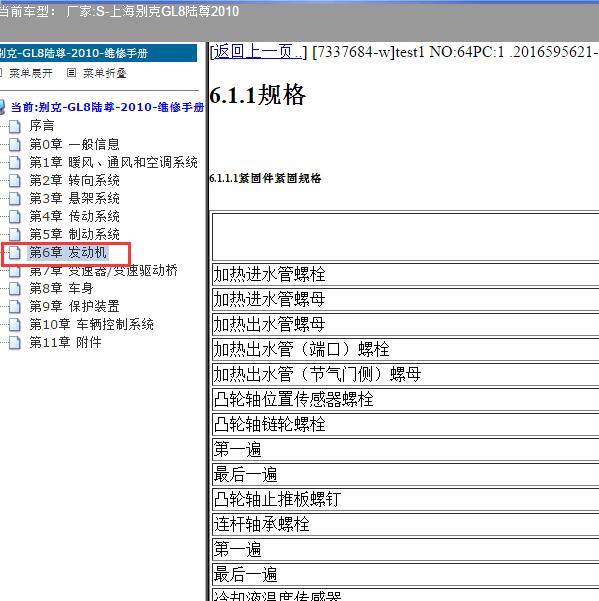
Task: Click 菜单折叠 to collapse the menu
Action: (105, 73)
